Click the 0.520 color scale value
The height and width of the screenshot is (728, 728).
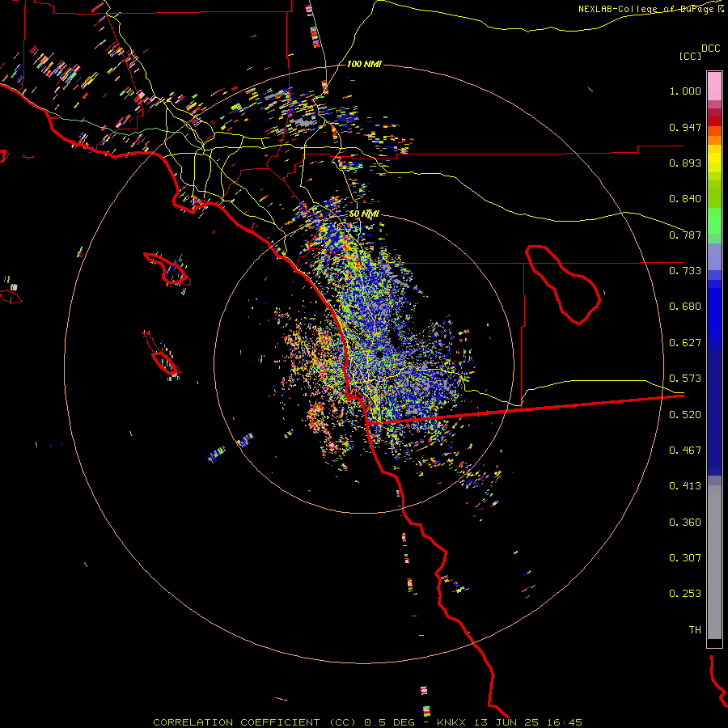point(685,415)
